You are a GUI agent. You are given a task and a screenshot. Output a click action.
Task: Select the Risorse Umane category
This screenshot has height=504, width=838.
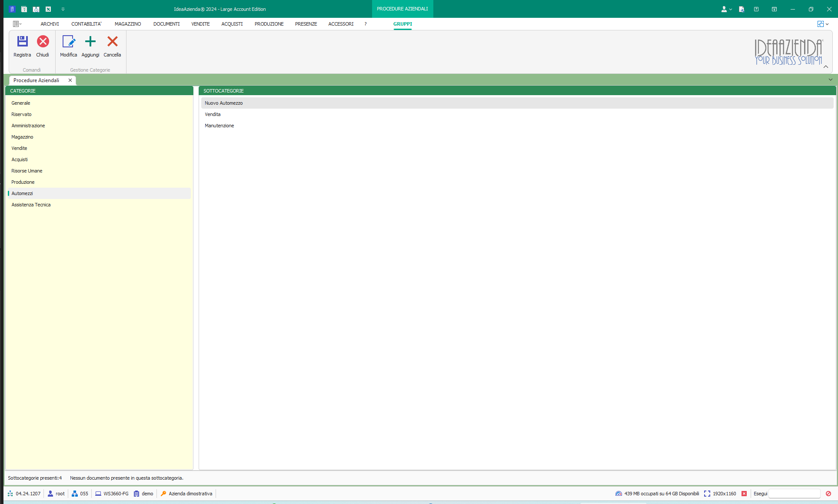coord(99,171)
